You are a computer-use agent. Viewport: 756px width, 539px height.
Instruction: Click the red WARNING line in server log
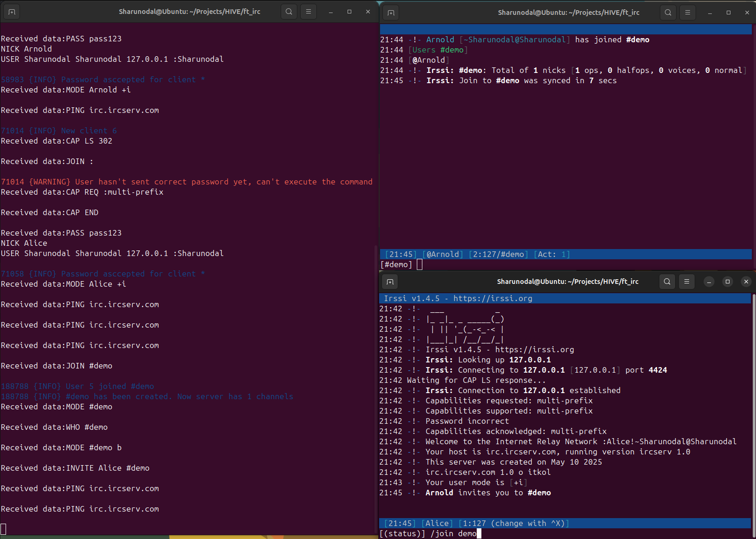click(x=187, y=182)
